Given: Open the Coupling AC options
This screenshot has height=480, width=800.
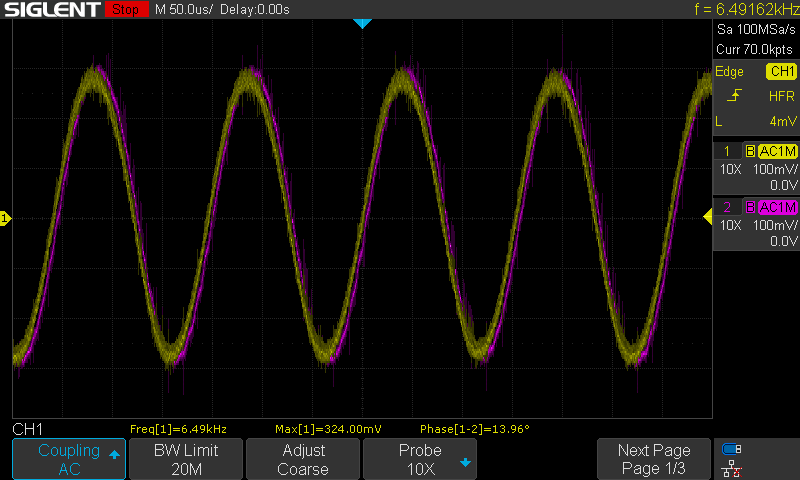Looking at the screenshot, I should coord(69,459).
